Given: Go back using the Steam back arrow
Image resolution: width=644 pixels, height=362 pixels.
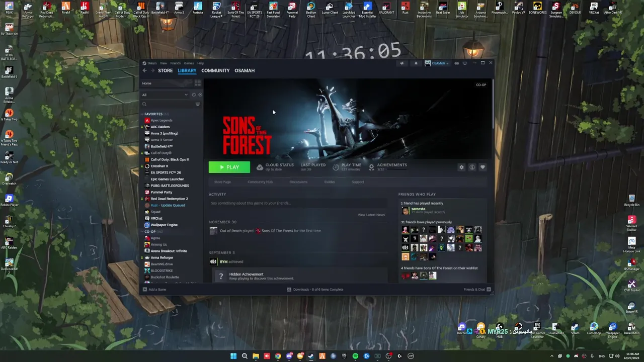Looking at the screenshot, I should (x=145, y=70).
